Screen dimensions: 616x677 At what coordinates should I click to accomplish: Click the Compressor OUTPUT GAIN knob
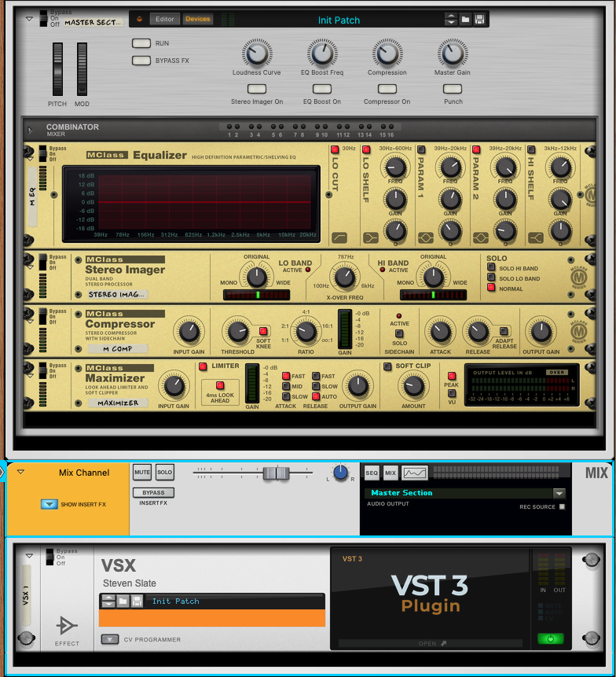pos(541,332)
